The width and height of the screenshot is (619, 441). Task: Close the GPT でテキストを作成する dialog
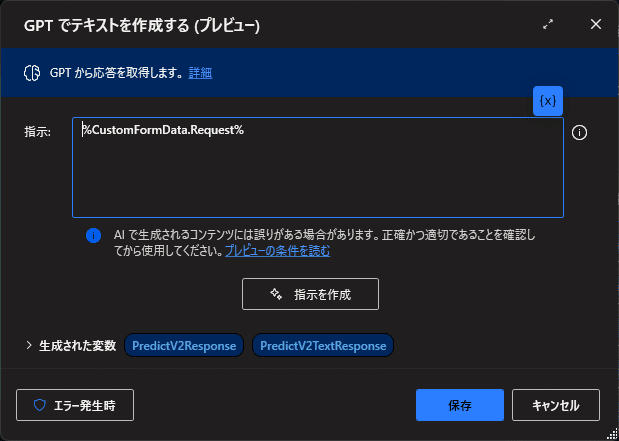596,24
